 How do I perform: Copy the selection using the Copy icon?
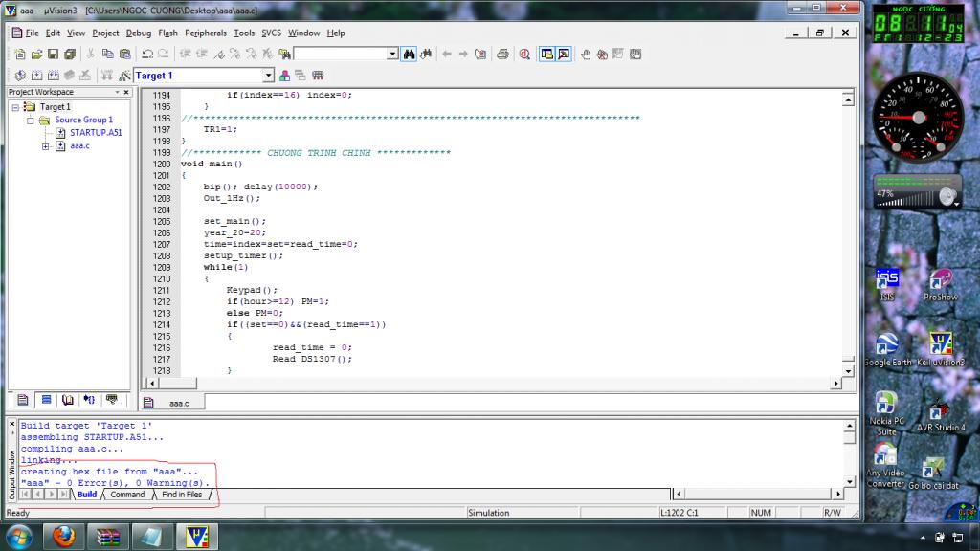(x=107, y=55)
